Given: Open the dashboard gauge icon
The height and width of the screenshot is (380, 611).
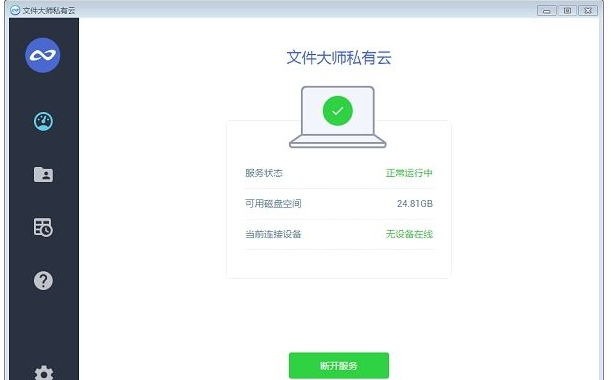Looking at the screenshot, I should [43, 122].
